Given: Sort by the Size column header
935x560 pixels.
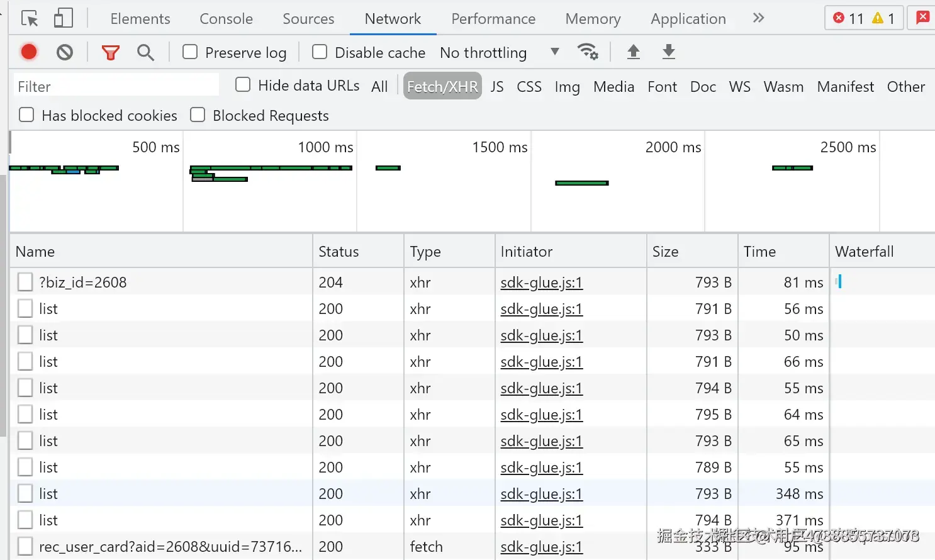Looking at the screenshot, I should [692, 251].
